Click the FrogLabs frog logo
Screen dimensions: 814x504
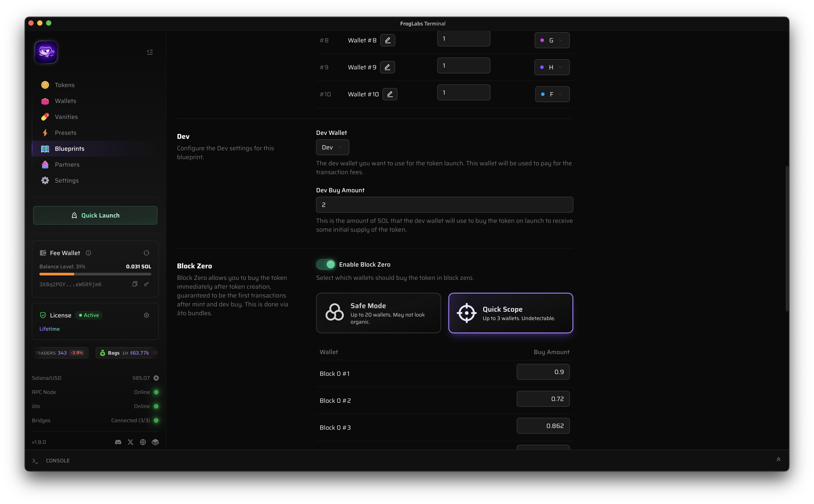point(46,52)
